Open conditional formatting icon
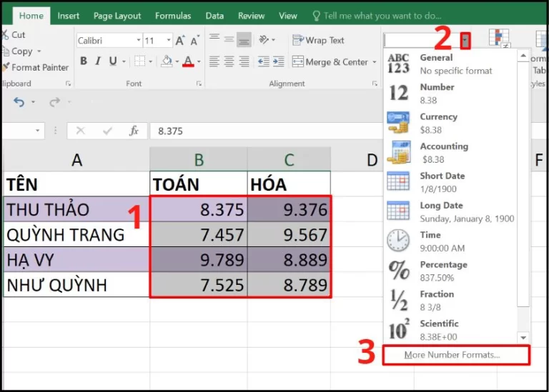 point(498,38)
